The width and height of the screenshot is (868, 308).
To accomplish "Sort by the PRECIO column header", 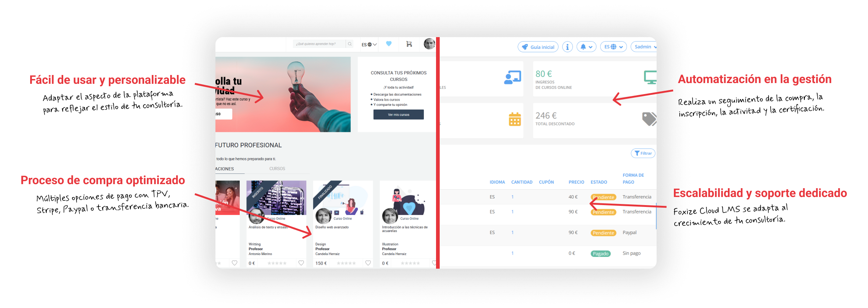I will click(x=576, y=182).
